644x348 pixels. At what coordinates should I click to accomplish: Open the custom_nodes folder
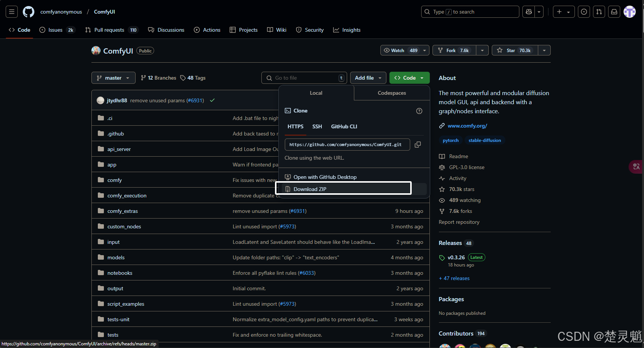tap(124, 226)
